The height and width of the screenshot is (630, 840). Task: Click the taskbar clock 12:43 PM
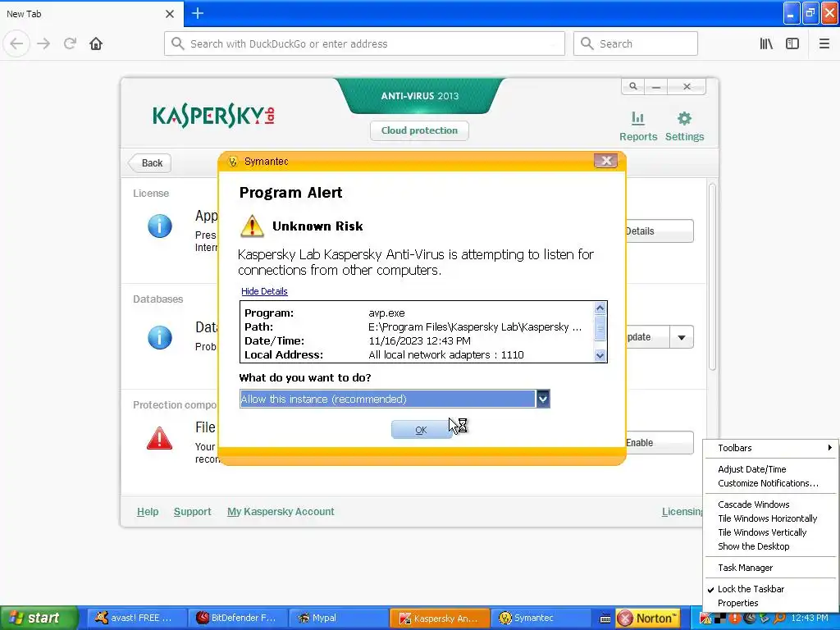tap(810, 619)
